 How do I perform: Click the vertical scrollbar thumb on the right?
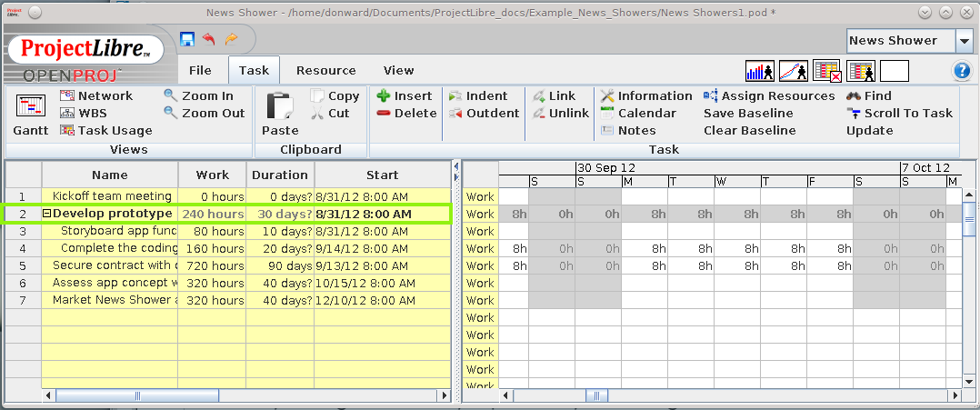click(x=969, y=219)
